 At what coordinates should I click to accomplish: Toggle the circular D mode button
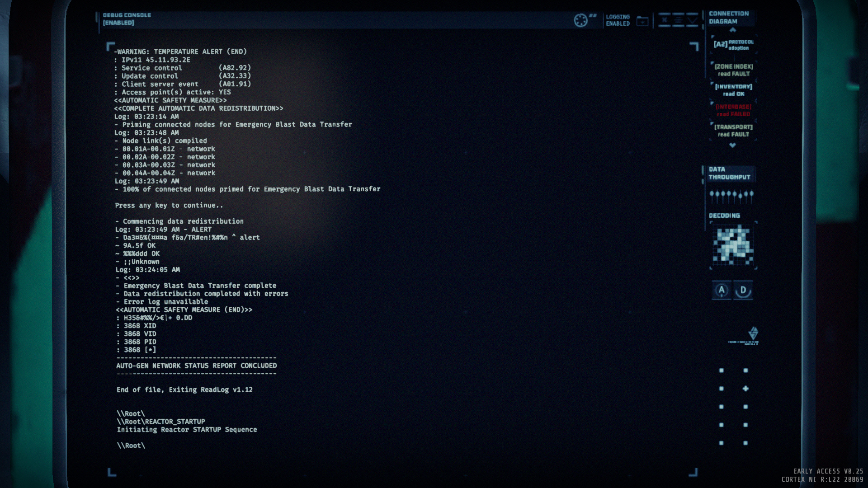(743, 290)
